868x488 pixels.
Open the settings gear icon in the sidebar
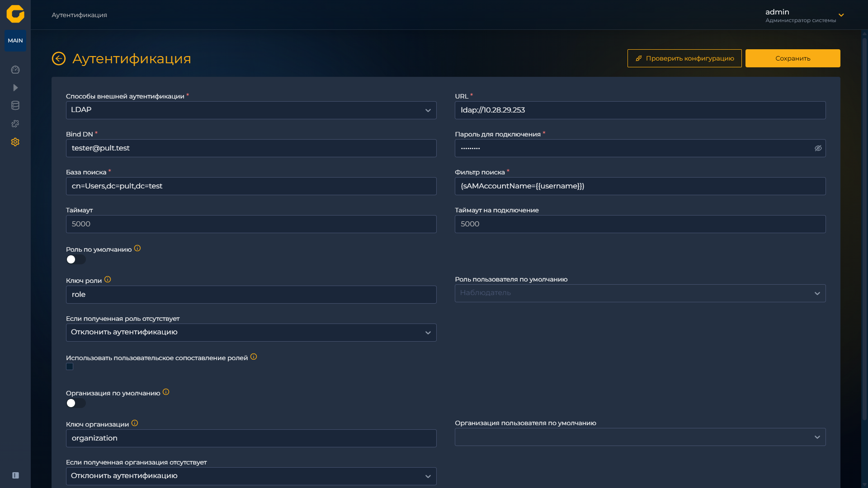[x=15, y=142]
